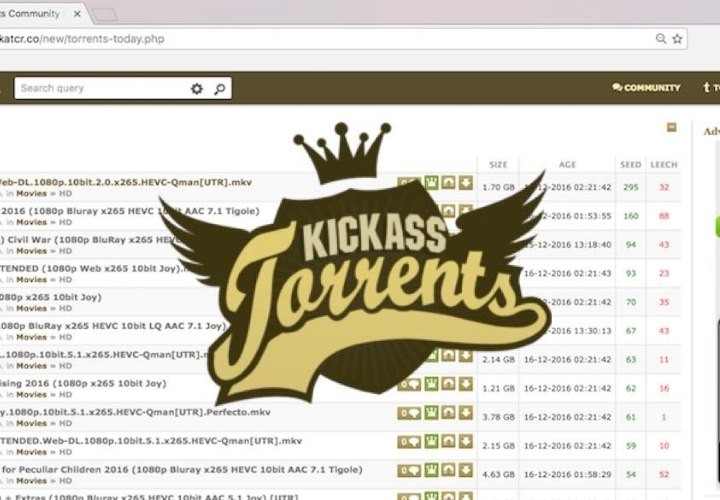Collapse the torrent list with minus button

click(x=672, y=128)
